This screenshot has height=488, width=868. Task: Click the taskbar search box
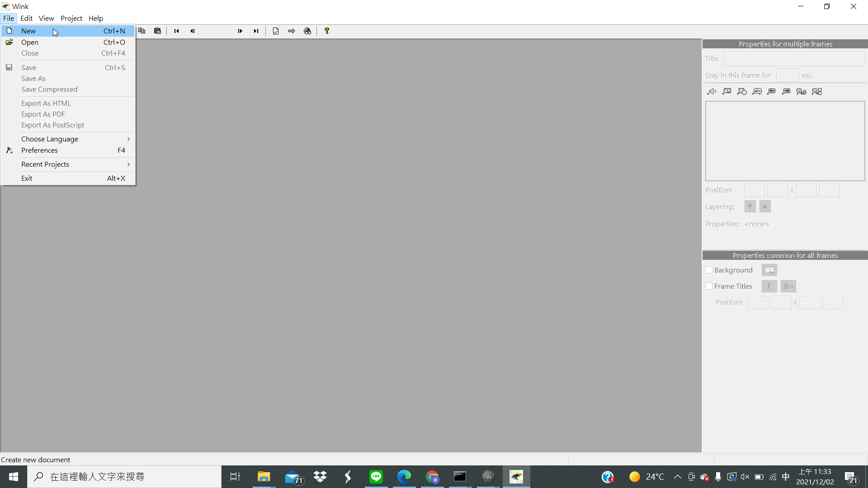(124, 477)
